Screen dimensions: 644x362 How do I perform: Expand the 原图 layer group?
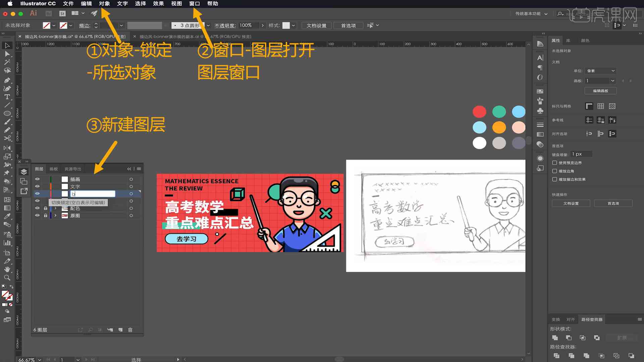point(55,215)
